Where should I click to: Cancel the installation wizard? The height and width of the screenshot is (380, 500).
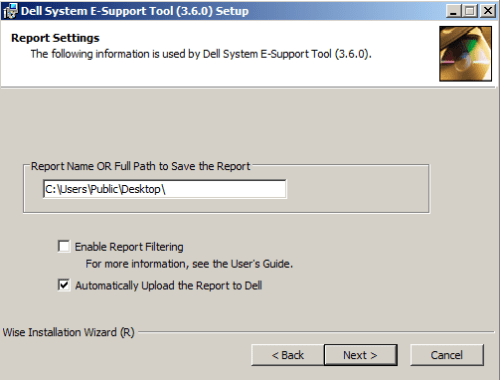[447, 355]
